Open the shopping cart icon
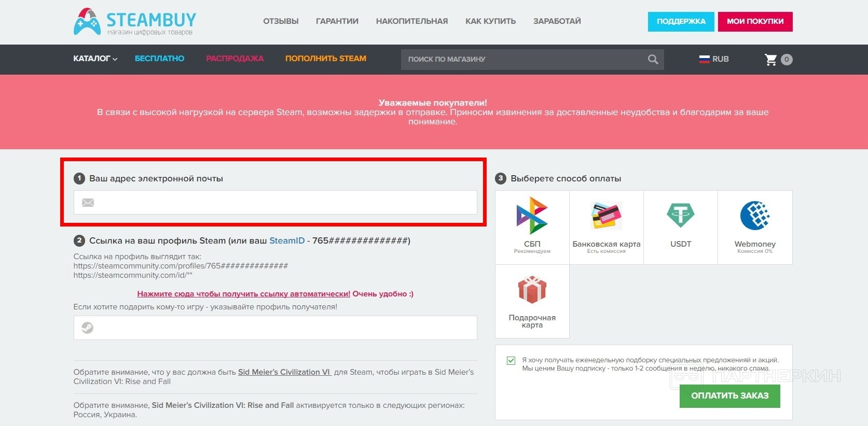 (x=771, y=60)
